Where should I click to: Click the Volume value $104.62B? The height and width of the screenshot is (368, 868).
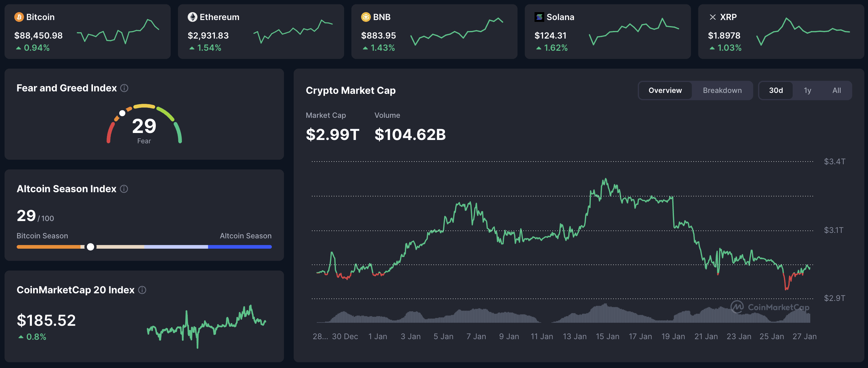(x=410, y=135)
